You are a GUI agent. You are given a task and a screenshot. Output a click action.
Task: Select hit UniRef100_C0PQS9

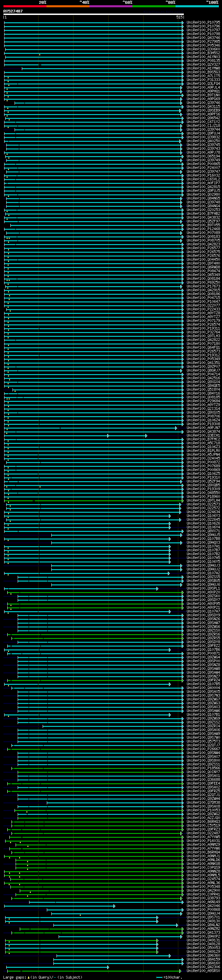pyautogui.click(x=203, y=867)
